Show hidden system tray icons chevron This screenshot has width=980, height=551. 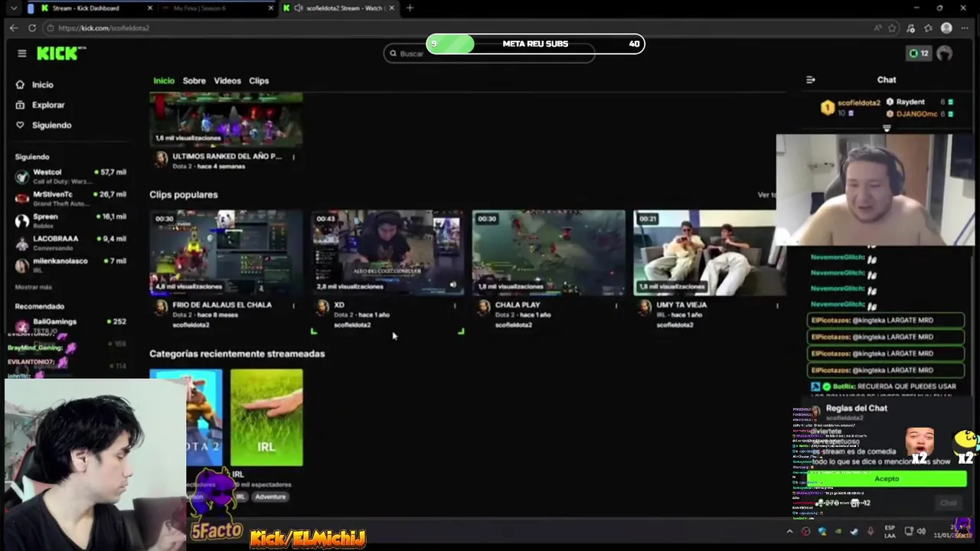coord(789,531)
